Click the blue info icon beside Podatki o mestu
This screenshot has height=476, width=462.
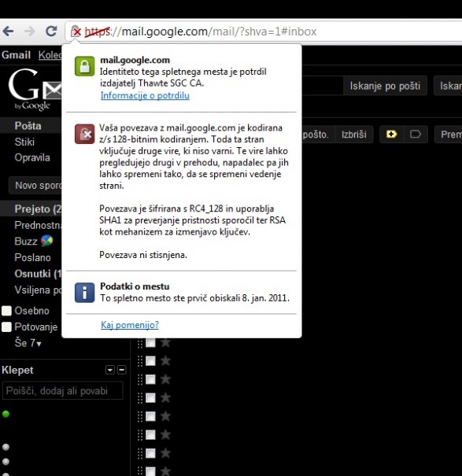pos(84,293)
